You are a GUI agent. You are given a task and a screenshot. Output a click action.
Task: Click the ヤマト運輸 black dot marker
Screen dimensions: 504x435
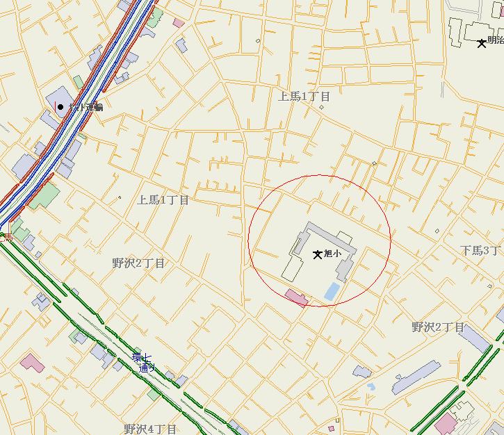(60, 107)
